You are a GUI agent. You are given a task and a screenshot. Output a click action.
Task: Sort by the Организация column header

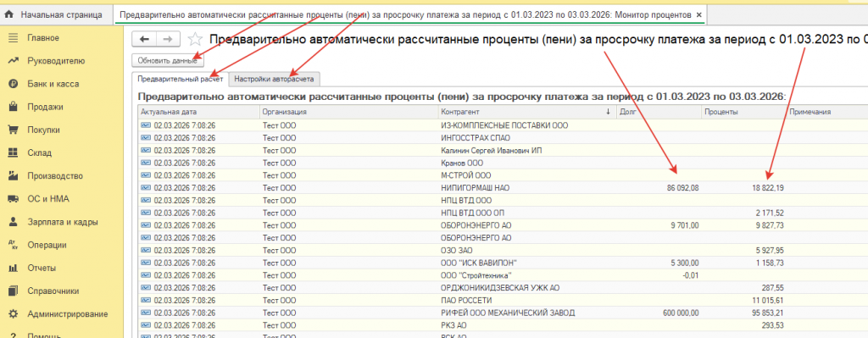pyautogui.click(x=348, y=112)
